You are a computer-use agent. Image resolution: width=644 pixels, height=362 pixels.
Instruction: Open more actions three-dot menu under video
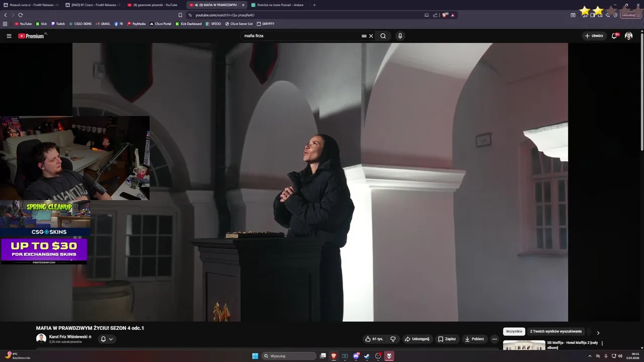click(494, 339)
